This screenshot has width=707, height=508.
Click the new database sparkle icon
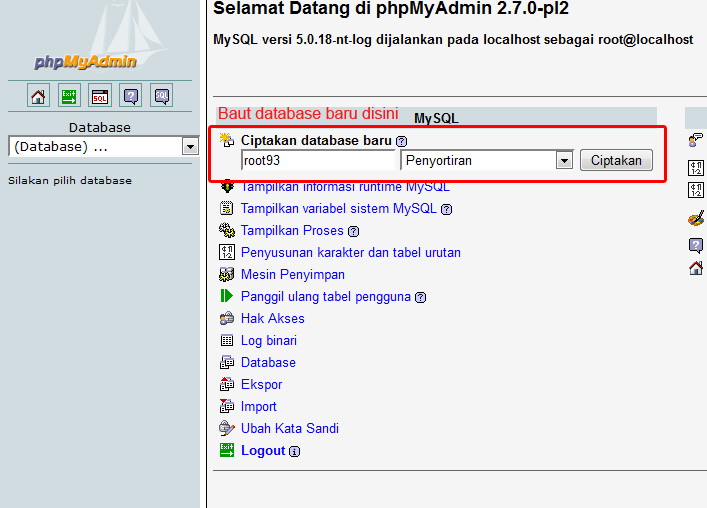click(x=226, y=140)
